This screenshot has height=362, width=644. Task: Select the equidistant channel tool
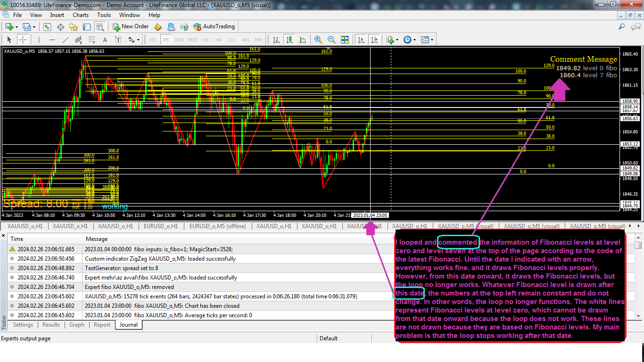coord(78,40)
